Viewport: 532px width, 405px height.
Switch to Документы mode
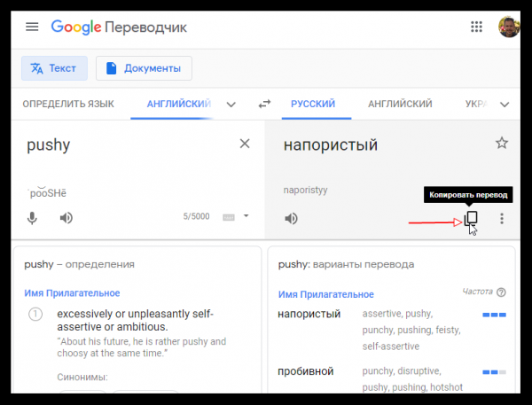click(x=144, y=67)
